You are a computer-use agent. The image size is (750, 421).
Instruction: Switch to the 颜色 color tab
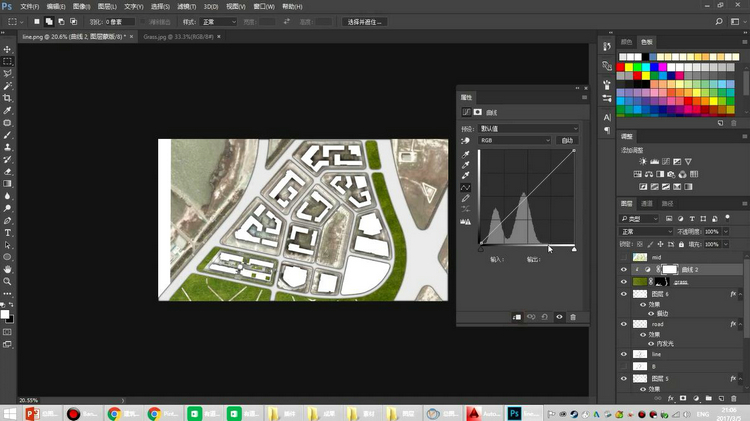pos(626,42)
